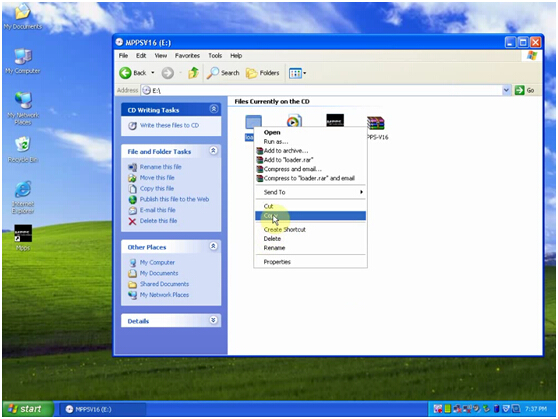Open the Windows start menu
The image size is (558, 419).
[x=28, y=409]
